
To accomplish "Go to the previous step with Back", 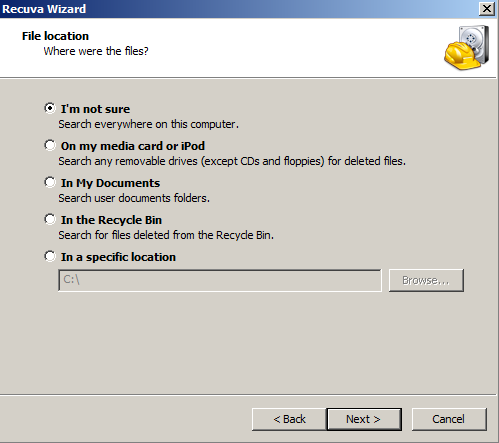I will tap(289, 419).
